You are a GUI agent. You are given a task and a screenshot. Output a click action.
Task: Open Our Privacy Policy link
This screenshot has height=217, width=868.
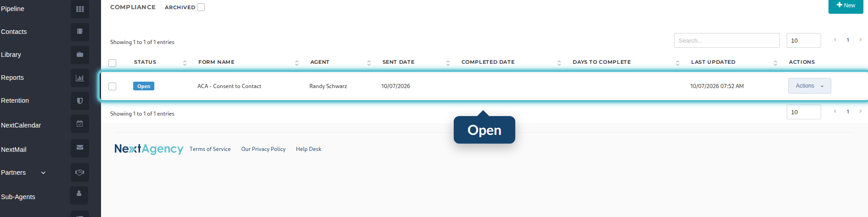[x=263, y=149]
